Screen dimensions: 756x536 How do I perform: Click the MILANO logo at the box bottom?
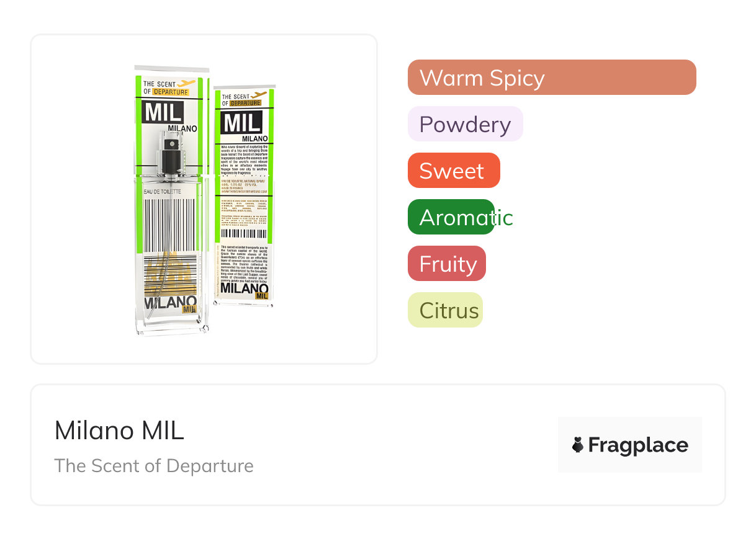pos(244,290)
